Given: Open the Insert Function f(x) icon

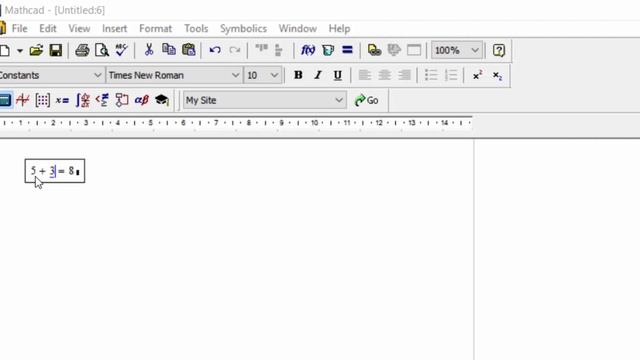Looking at the screenshot, I should [x=308, y=50].
